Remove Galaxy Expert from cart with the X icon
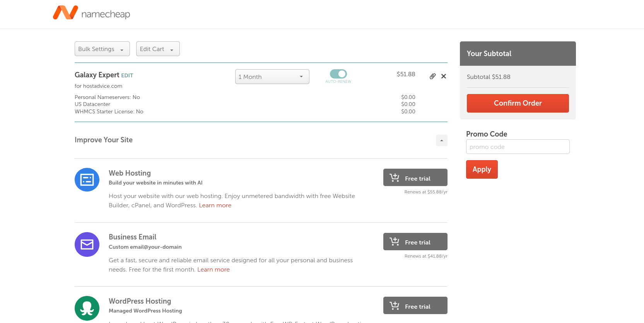The image size is (644, 323). 444,76
